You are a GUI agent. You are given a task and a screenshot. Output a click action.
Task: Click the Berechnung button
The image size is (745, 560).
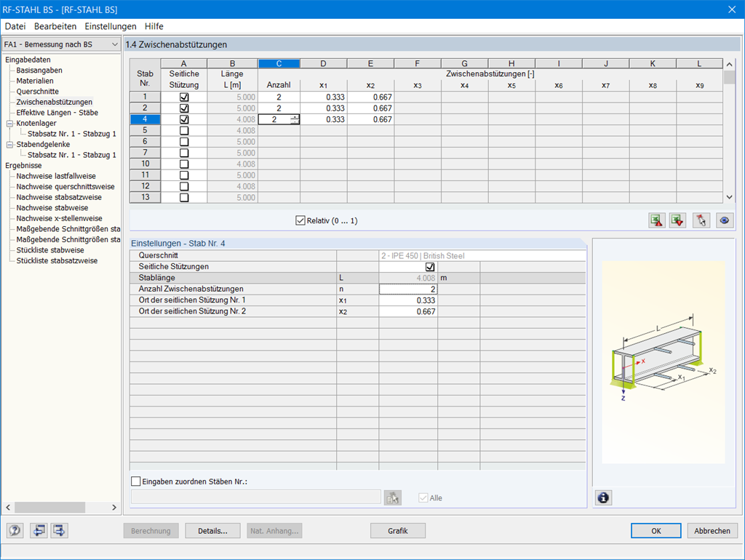[151, 531]
